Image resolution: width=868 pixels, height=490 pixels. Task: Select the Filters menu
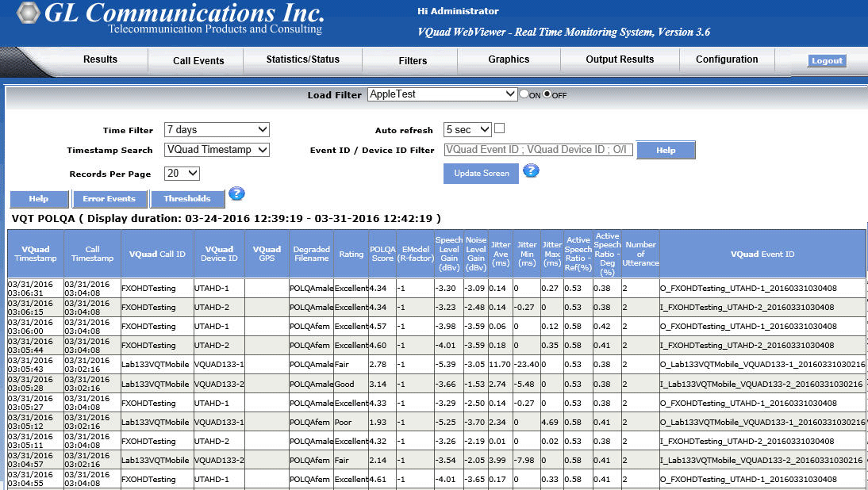(x=413, y=61)
